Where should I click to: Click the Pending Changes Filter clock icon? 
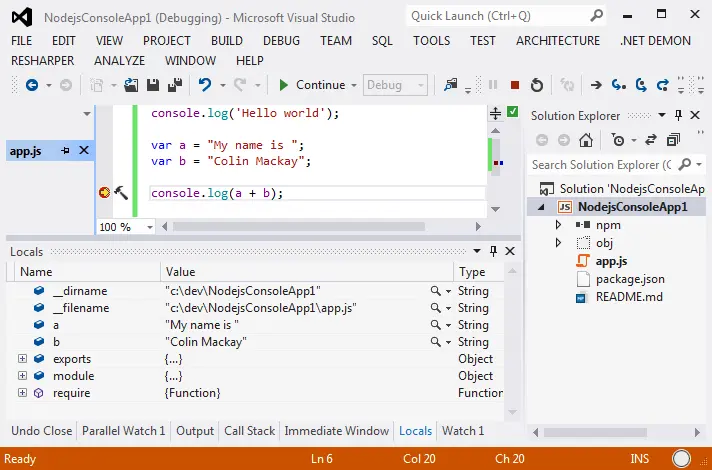(618, 140)
